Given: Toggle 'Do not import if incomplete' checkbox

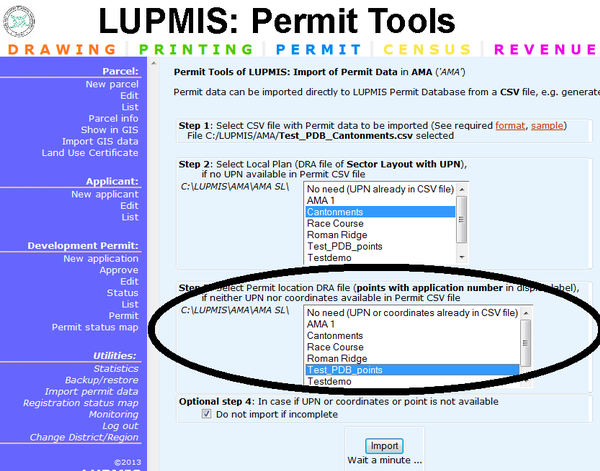Looking at the screenshot, I should (207, 414).
